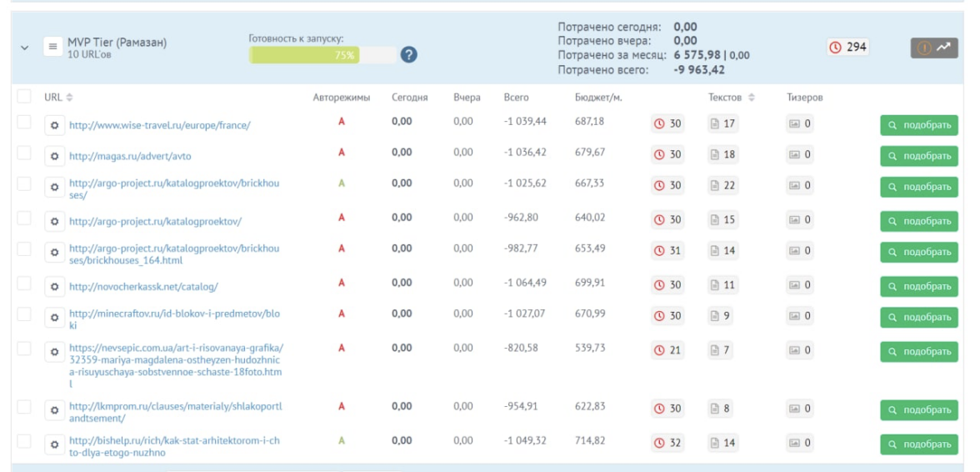
Task: Click texts icon showing 22
Action: 722,185
